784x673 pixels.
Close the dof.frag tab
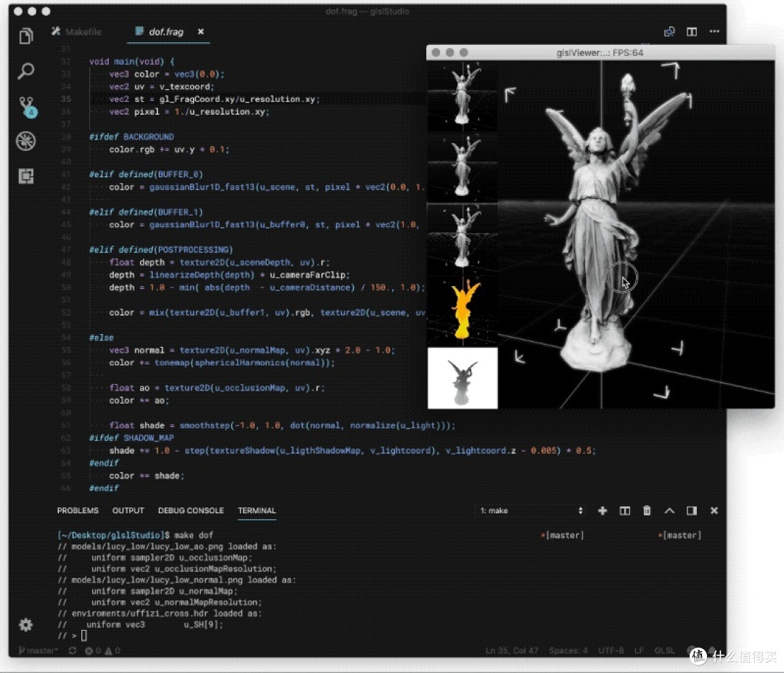coord(200,31)
